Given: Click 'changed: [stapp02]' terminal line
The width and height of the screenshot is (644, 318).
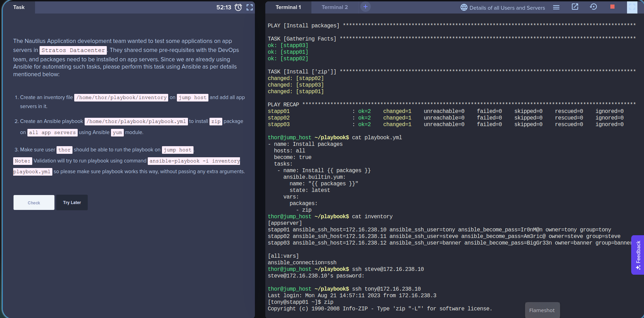Looking at the screenshot, I should tap(296, 78).
